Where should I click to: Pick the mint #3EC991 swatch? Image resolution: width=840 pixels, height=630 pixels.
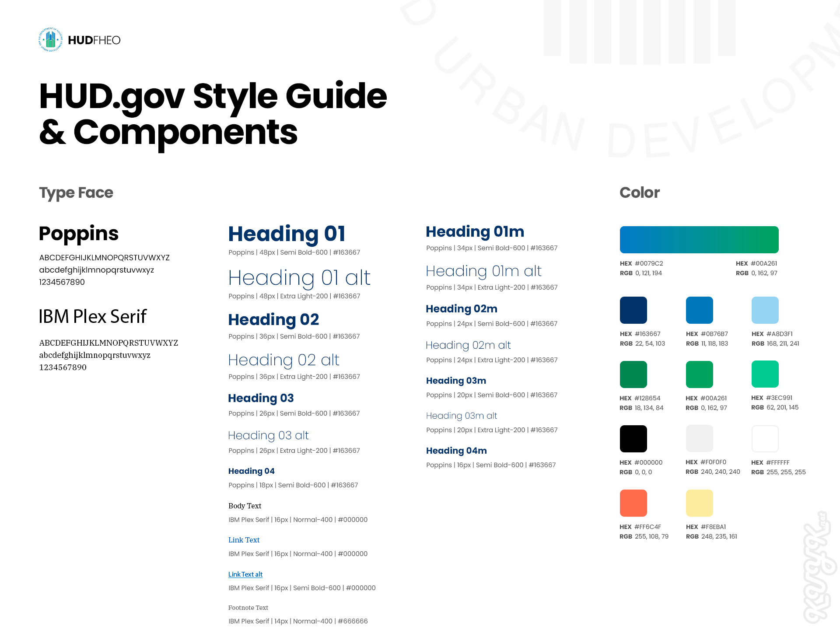(765, 374)
